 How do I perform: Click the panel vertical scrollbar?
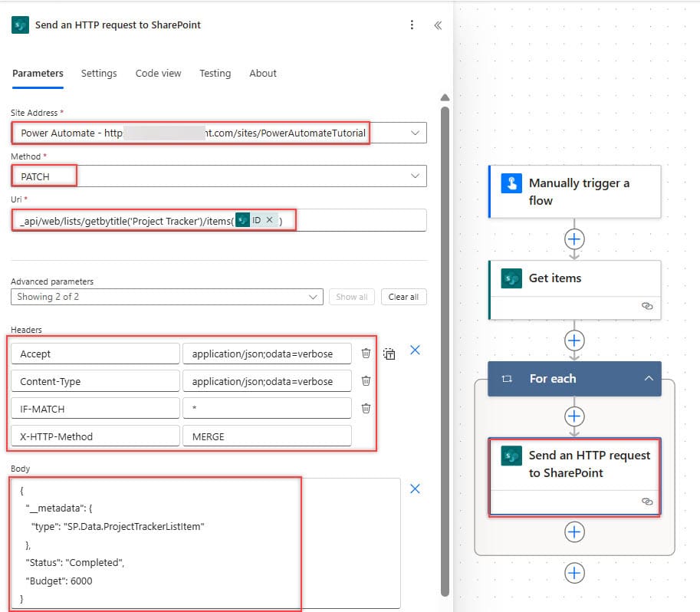click(x=445, y=350)
